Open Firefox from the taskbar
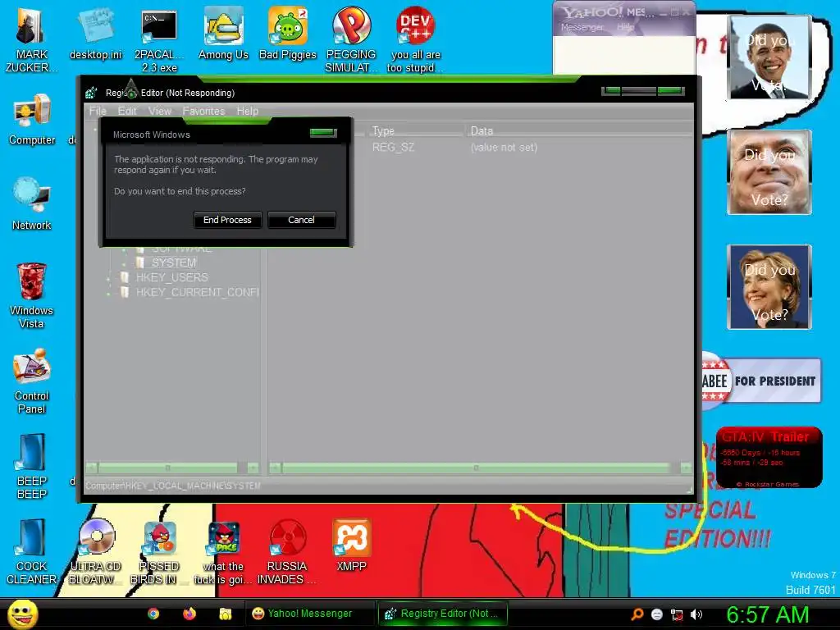840x630 pixels. coord(189,614)
